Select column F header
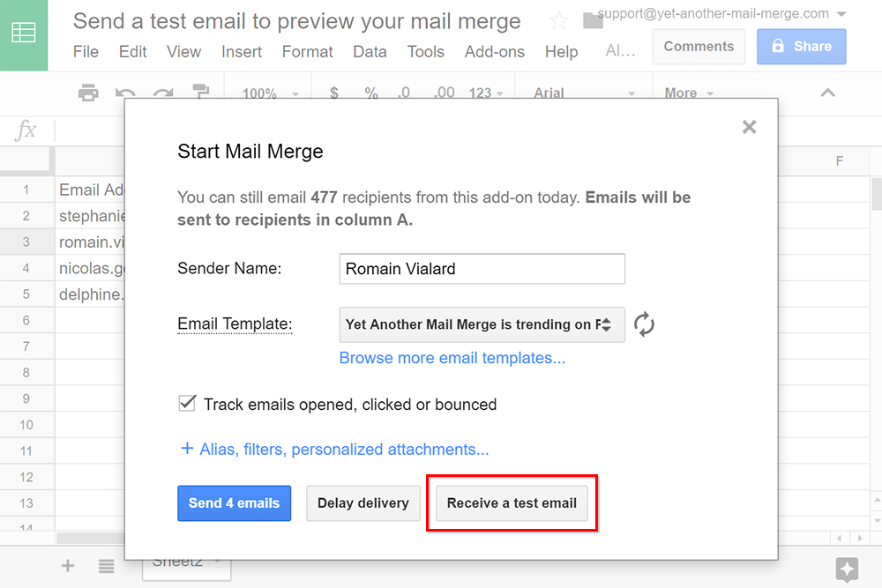The width and height of the screenshot is (882, 588). pyautogui.click(x=840, y=161)
